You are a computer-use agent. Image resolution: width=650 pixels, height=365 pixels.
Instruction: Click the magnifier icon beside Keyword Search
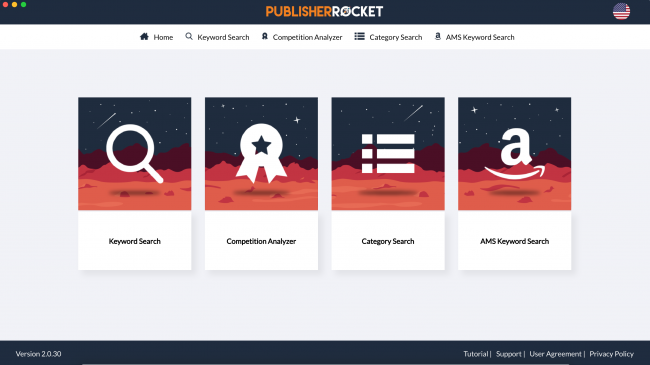pos(189,36)
